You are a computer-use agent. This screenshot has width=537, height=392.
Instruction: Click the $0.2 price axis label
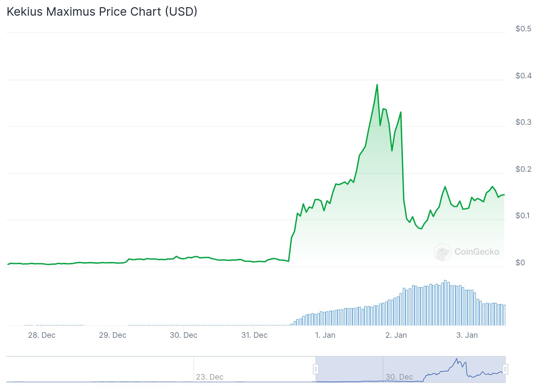523,169
